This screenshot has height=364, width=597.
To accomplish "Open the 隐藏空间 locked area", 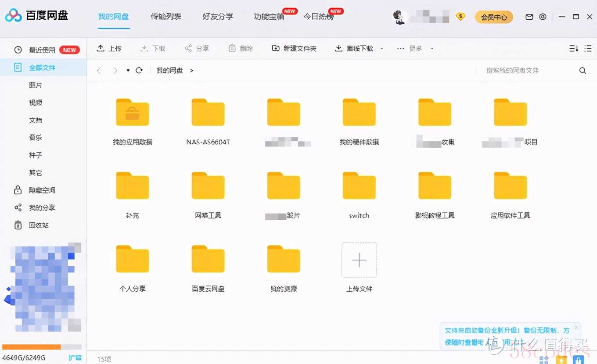I will point(35,190).
